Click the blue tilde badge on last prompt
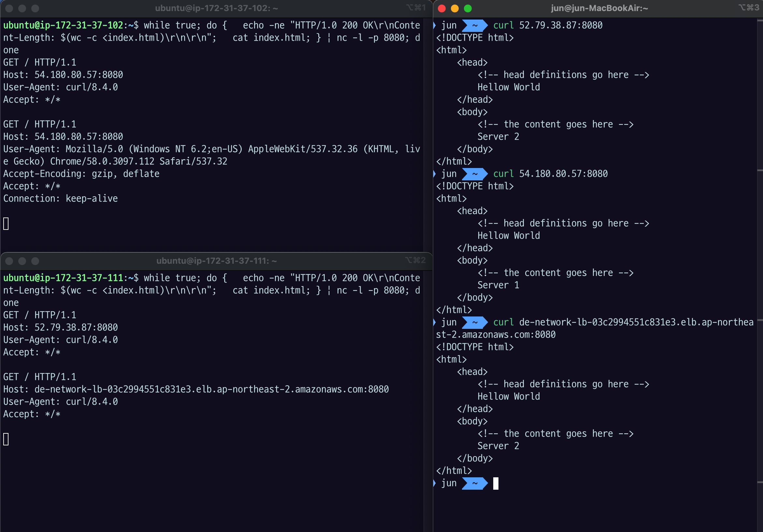Image resolution: width=763 pixels, height=532 pixels. click(x=475, y=483)
